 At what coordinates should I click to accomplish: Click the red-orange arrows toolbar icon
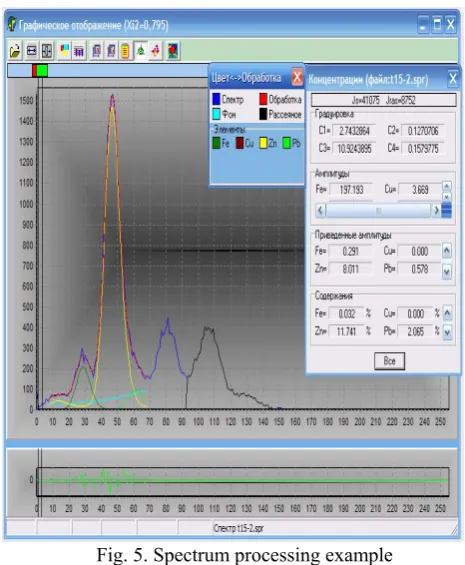pos(155,50)
